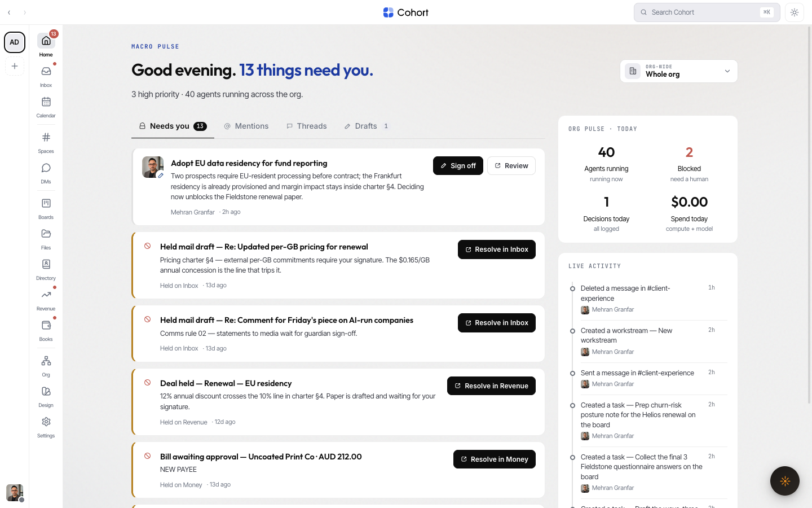The image size is (812, 508).
Task: Go to Spaces in the sidebar
Action: click(46, 142)
